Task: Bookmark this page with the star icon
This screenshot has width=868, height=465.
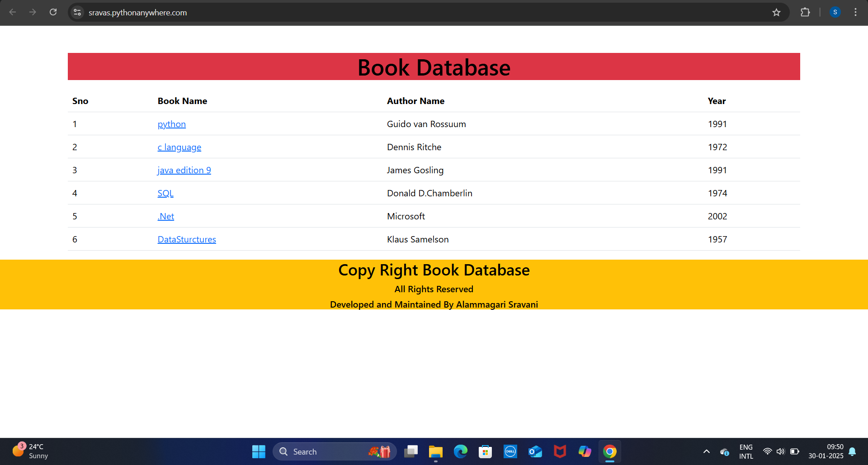Action: 776,12
